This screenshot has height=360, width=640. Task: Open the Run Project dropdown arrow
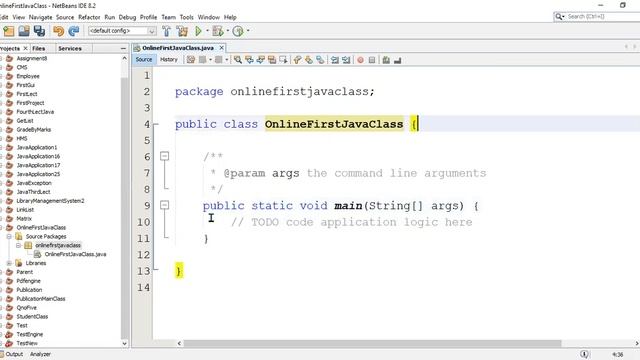click(x=207, y=31)
